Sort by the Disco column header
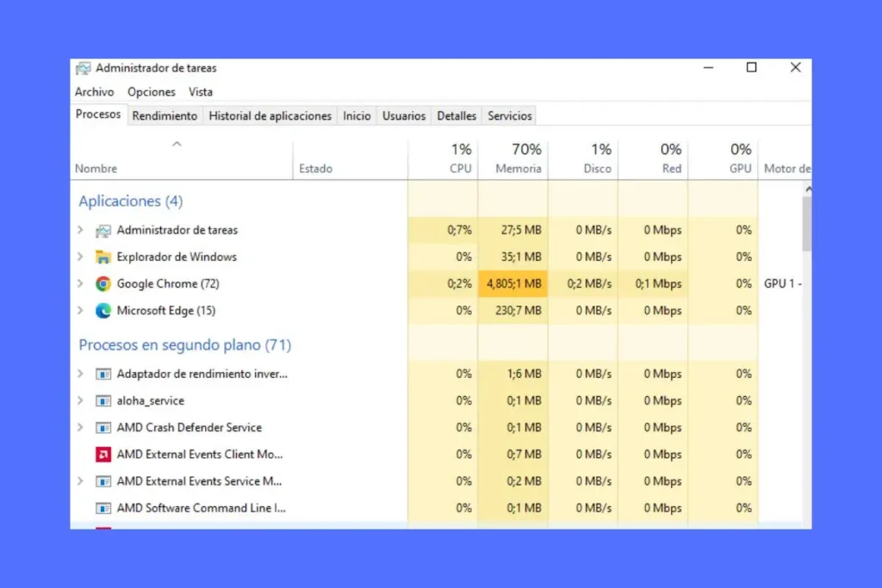This screenshot has height=588, width=882. 583,159
